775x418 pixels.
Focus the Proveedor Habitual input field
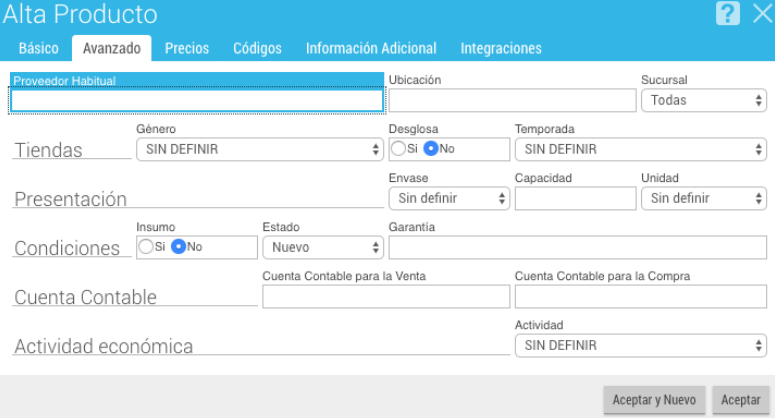tap(197, 100)
